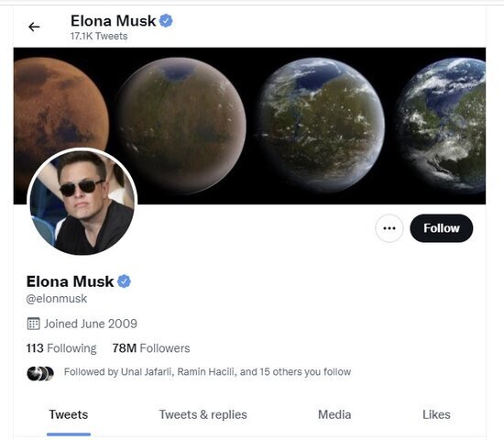Open the Media tab
504x440 pixels.
(x=334, y=414)
